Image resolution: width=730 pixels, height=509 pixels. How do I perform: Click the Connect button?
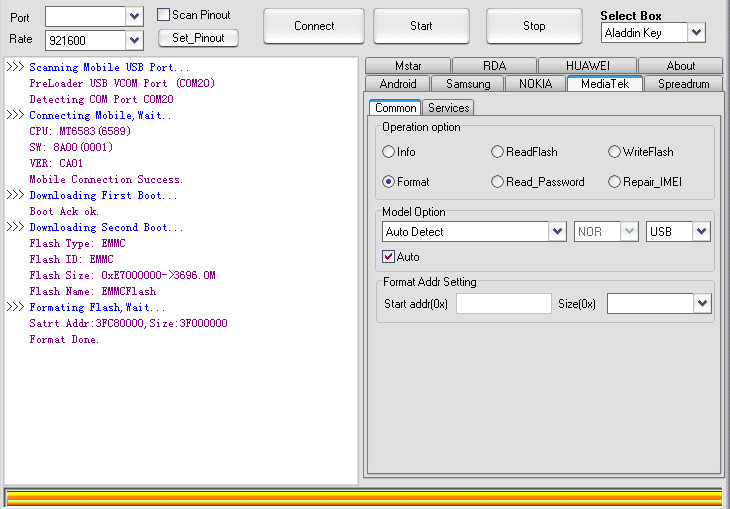coord(314,26)
